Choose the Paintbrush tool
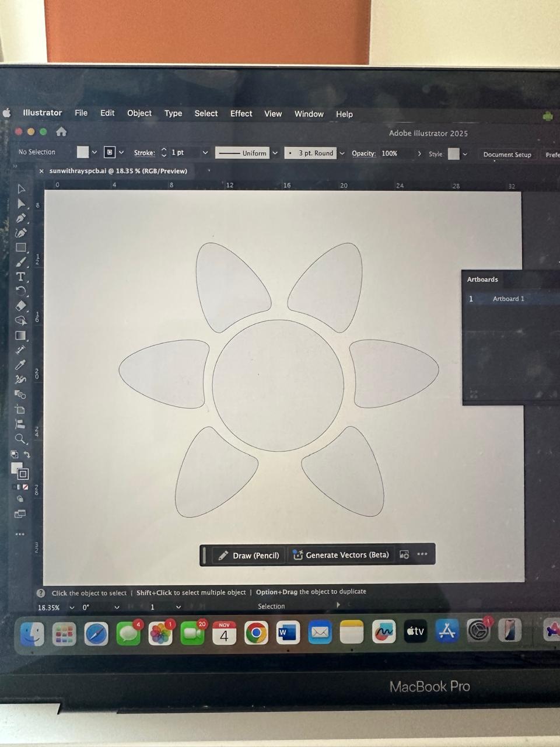 pyautogui.click(x=22, y=261)
